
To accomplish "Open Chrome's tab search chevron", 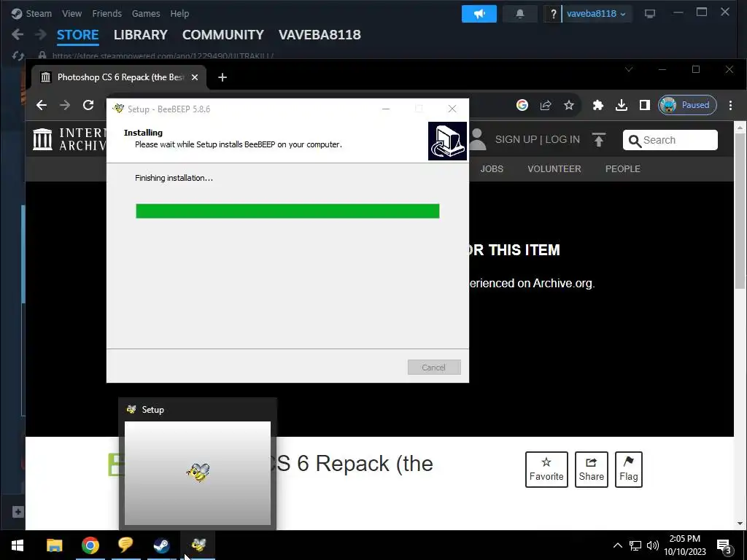I will 629,69.
